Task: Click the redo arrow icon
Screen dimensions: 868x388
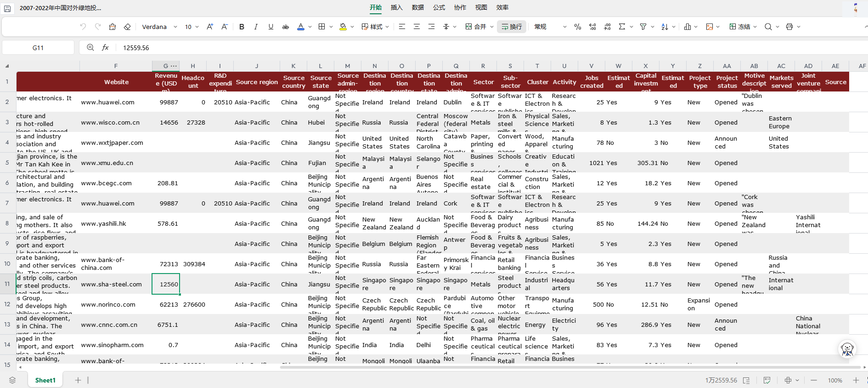Action: (x=98, y=27)
